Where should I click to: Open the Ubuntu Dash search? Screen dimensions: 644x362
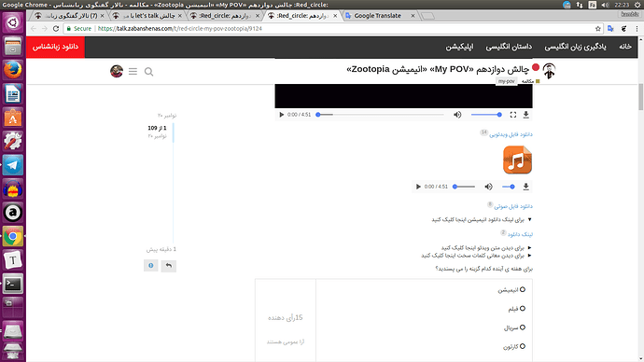13,21
